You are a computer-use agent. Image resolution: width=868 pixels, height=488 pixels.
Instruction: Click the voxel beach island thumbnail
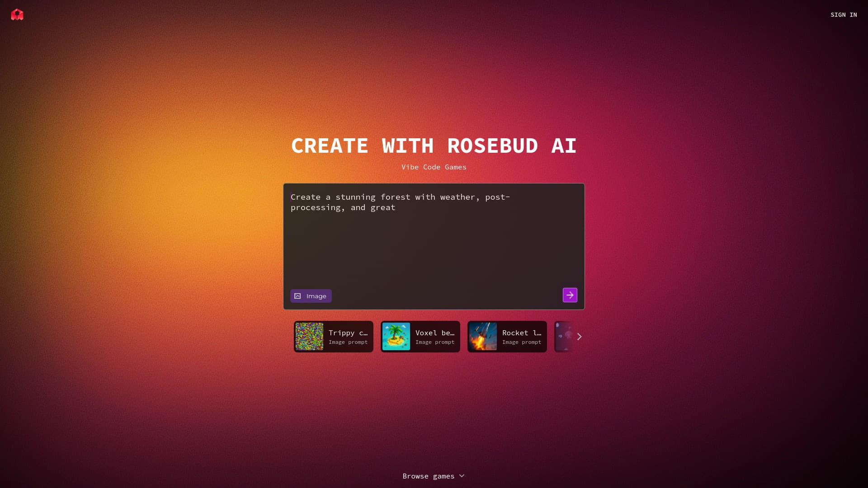point(396,337)
